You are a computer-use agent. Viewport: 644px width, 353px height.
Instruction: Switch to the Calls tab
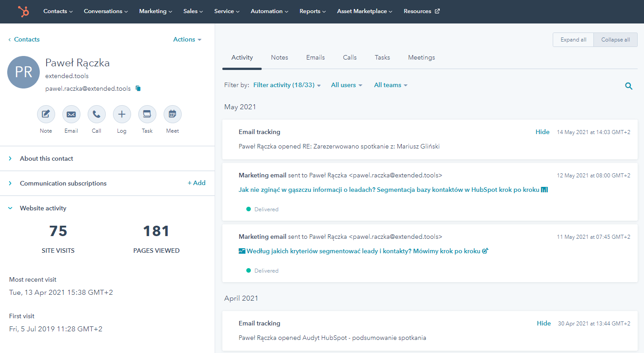350,57
